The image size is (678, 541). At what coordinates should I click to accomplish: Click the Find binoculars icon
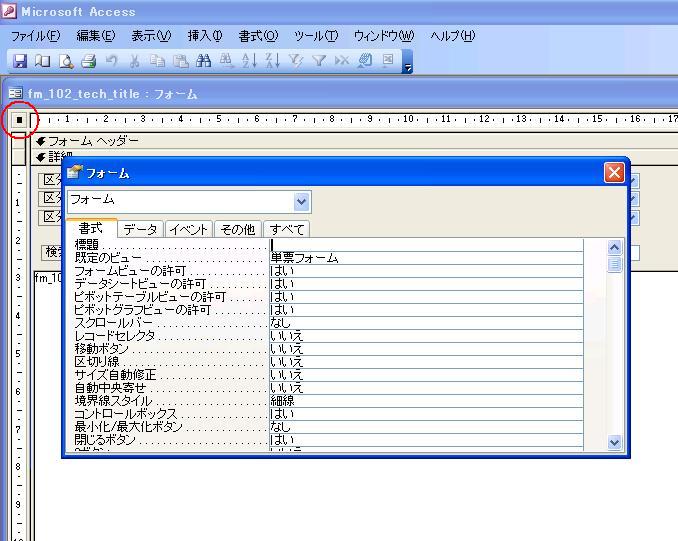click(x=203, y=61)
